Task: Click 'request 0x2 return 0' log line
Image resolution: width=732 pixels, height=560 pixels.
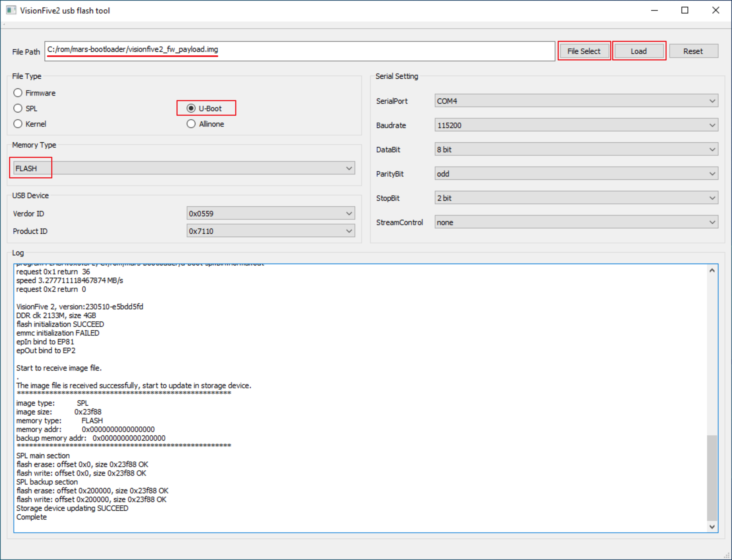Action: point(51,289)
